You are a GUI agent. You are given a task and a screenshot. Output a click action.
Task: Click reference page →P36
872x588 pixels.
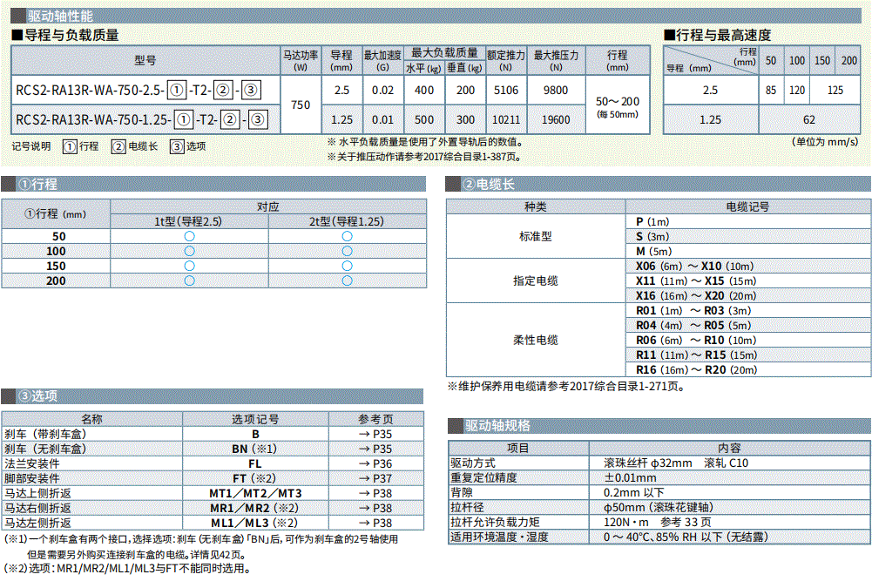[x=375, y=463]
